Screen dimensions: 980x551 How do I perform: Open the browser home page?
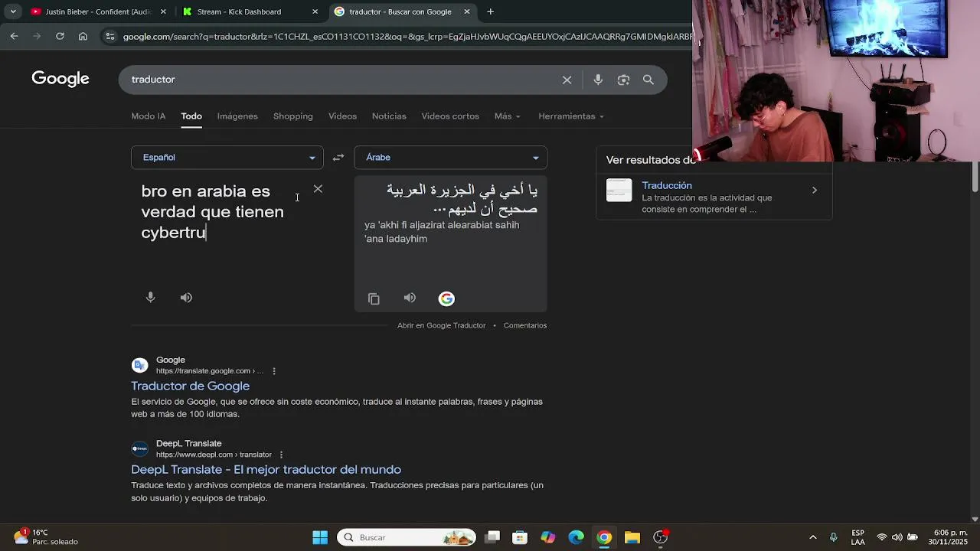pos(83,36)
